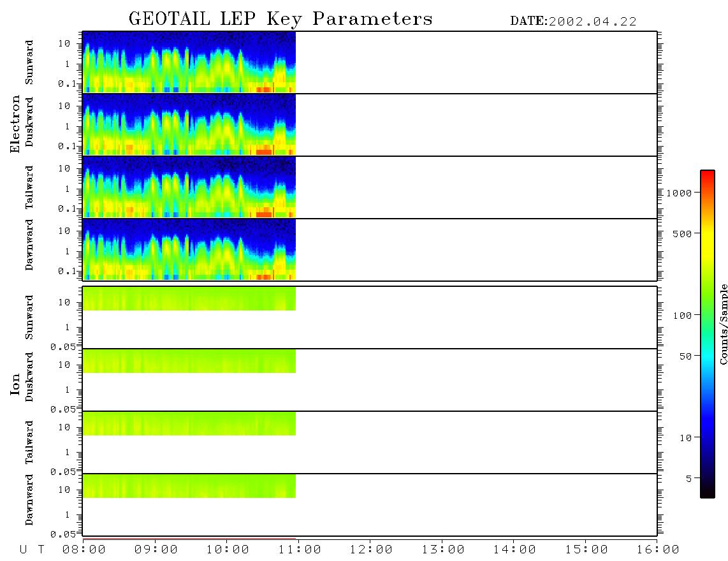Click the rainbow Counts/Sample color bar

tap(707, 334)
